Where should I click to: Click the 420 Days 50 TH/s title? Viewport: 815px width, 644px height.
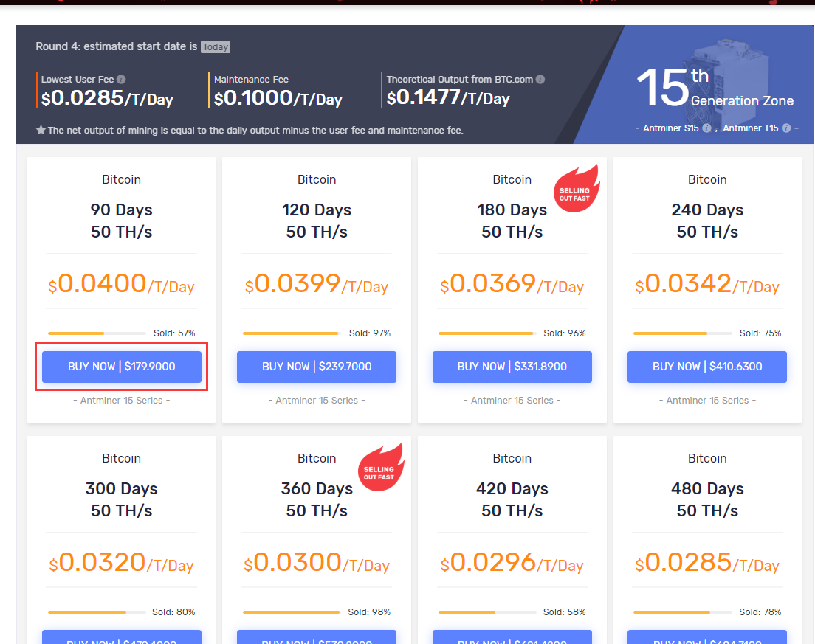pos(512,499)
